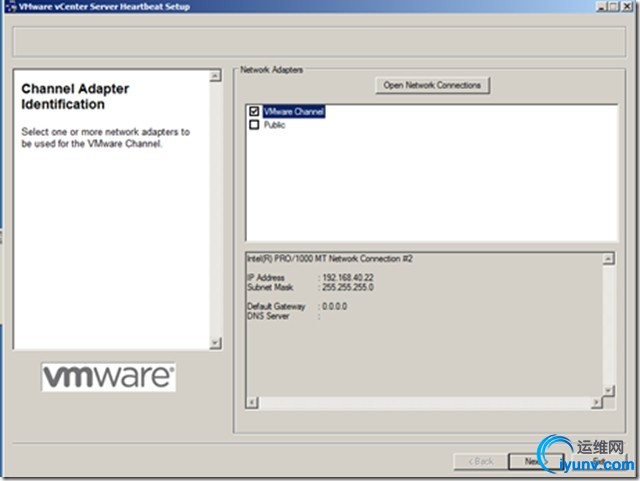The image size is (640, 481).
Task: Select the VMware Channel list entry
Action: (x=294, y=111)
